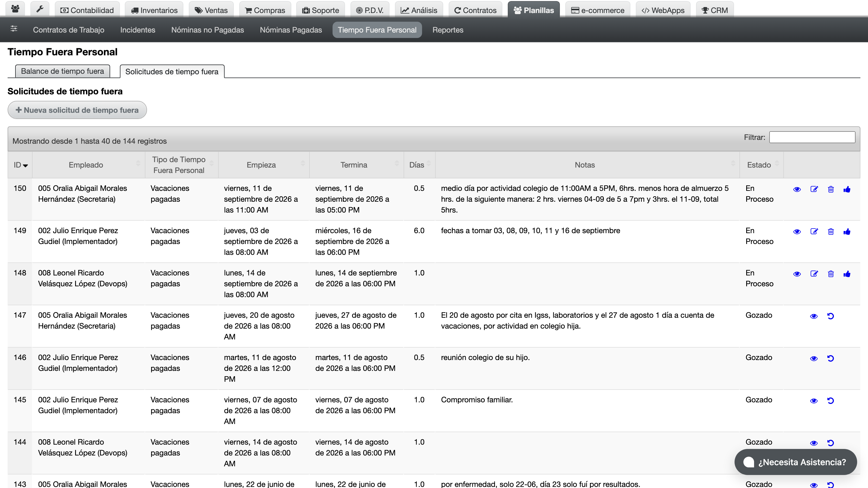Delete request 150 using trash icon
The image size is (868, 488).
[x=831, y=189]
